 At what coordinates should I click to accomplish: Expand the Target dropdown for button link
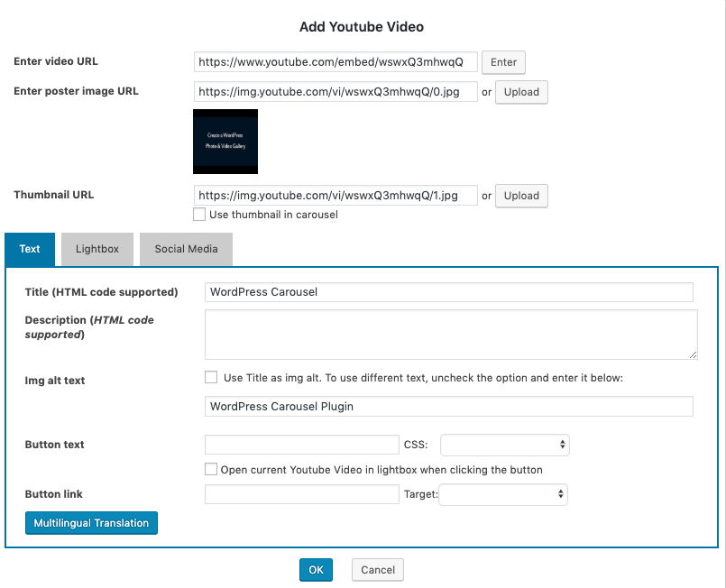pyautogui.click(x=502, y=494)
